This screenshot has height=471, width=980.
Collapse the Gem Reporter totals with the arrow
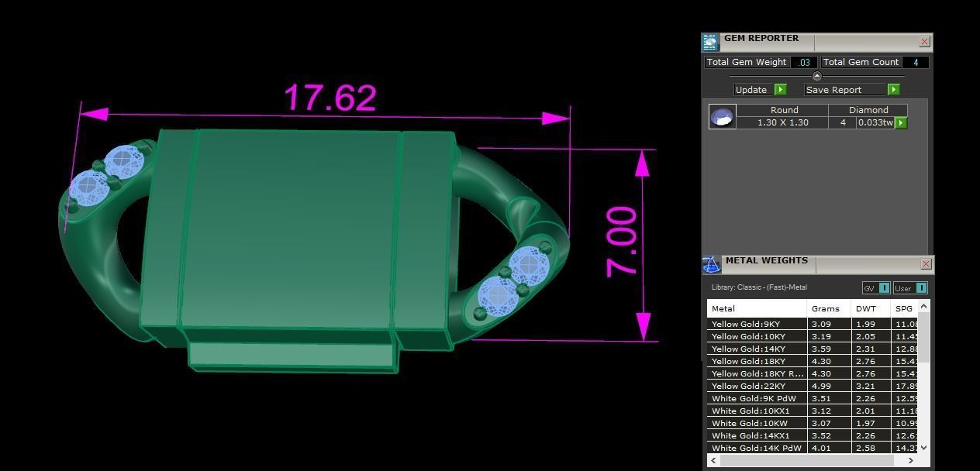coord(816,76)
